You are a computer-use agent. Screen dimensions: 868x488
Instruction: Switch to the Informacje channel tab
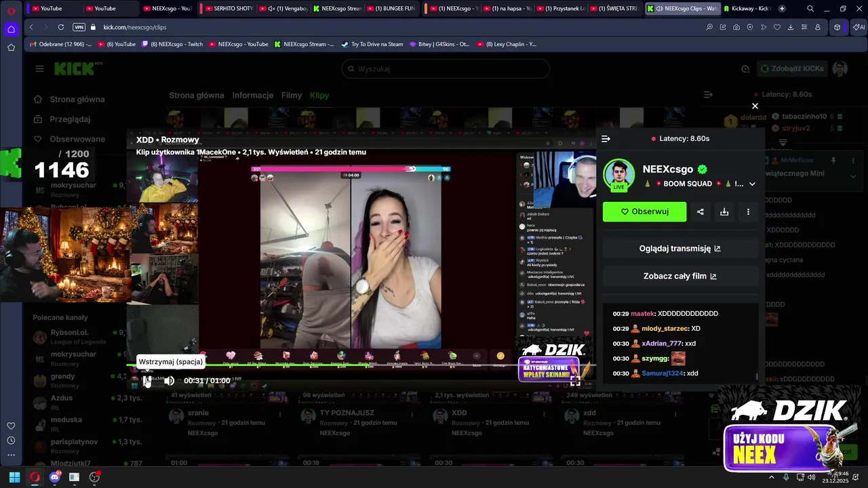pyautogui.click(x=252, y=96)
